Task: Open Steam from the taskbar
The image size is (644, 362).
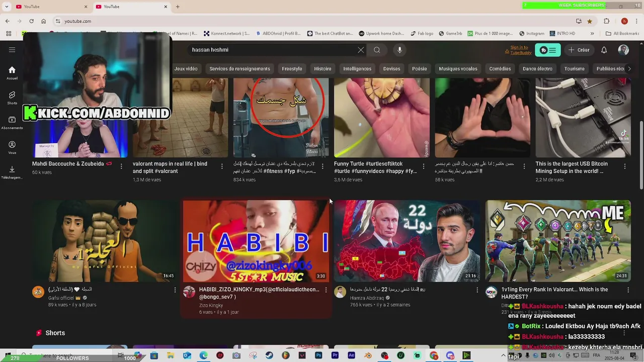Action: [269, 355]
